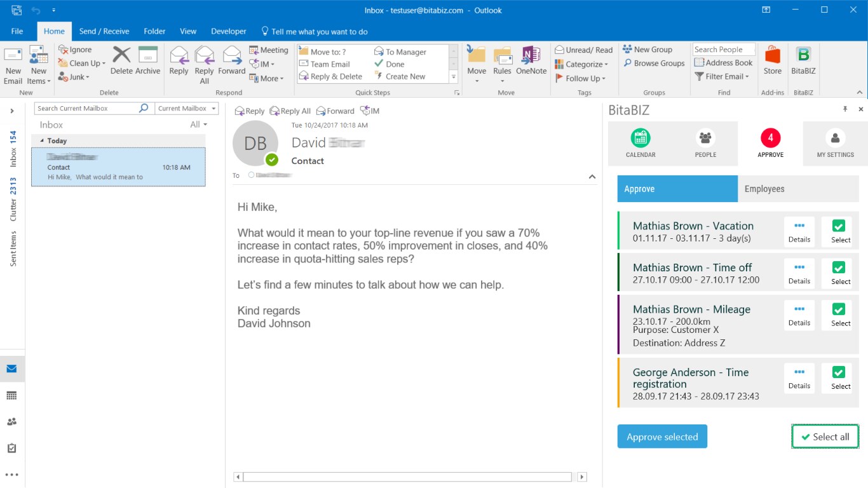This screenshot has height=488, width=868.
Task: Open the Categorize dropdown
Action: (x=581, y=64)
